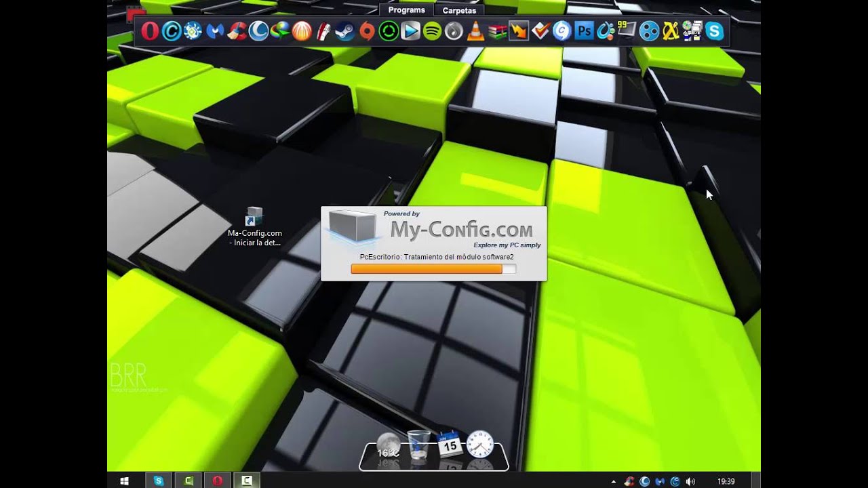Switch to the Programs dock tab
The image size is (868, 488).
[x=406, y=10]
